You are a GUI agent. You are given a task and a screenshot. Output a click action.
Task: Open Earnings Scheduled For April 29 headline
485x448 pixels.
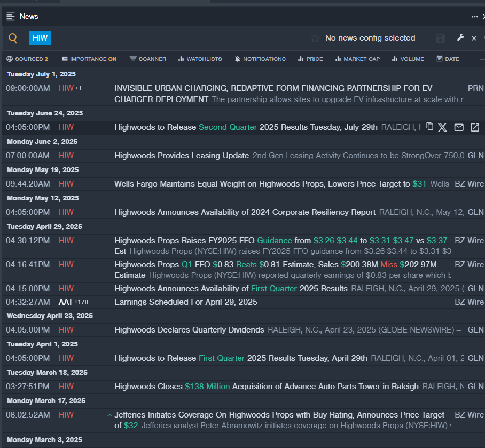pyautogui.click(x=186, y=302)
